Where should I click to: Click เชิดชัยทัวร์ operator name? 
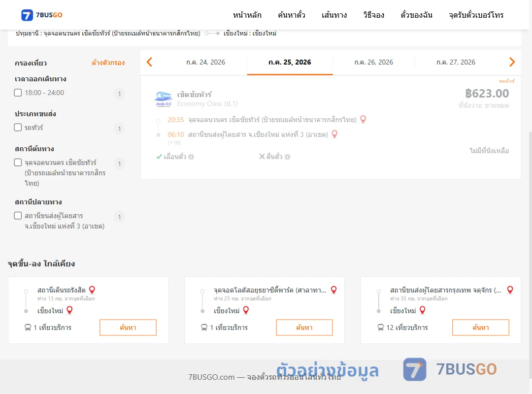tap(195, 95)
